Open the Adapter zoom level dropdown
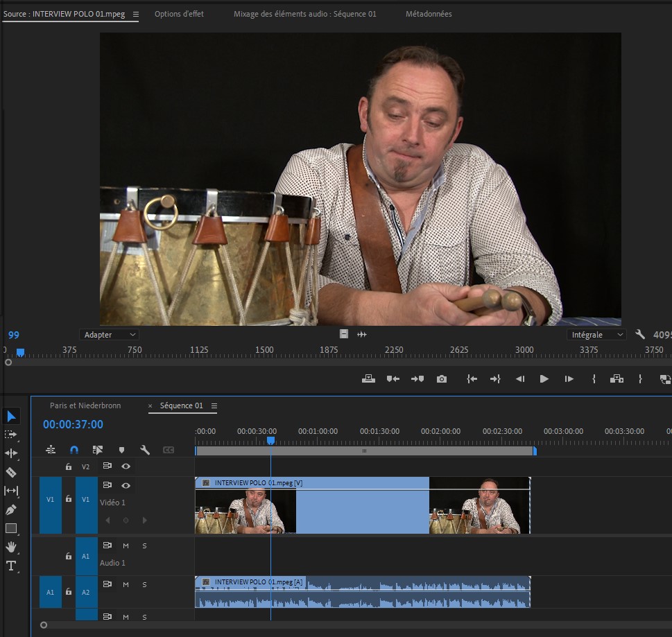 pos(109,335)
